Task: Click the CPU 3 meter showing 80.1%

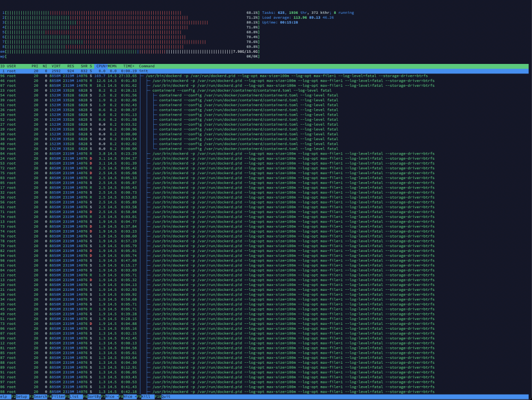Action: coord(131,22)
